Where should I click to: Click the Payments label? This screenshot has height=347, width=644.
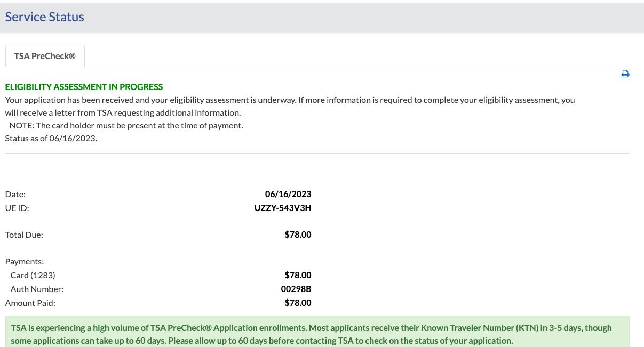coord(25,262)
